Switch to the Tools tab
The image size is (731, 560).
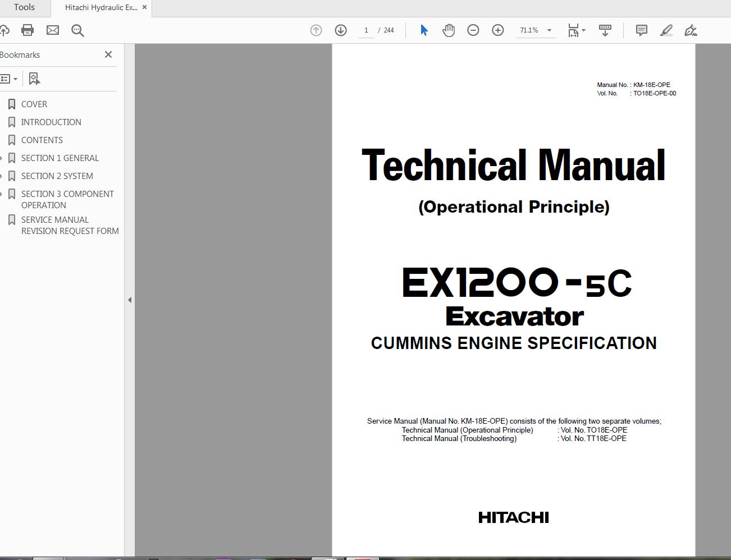[24, 7]
